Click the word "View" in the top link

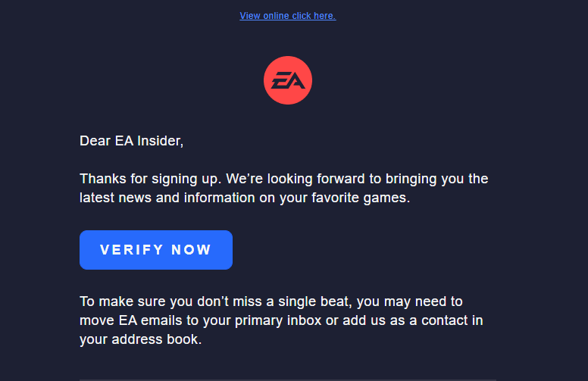point(250,16)
